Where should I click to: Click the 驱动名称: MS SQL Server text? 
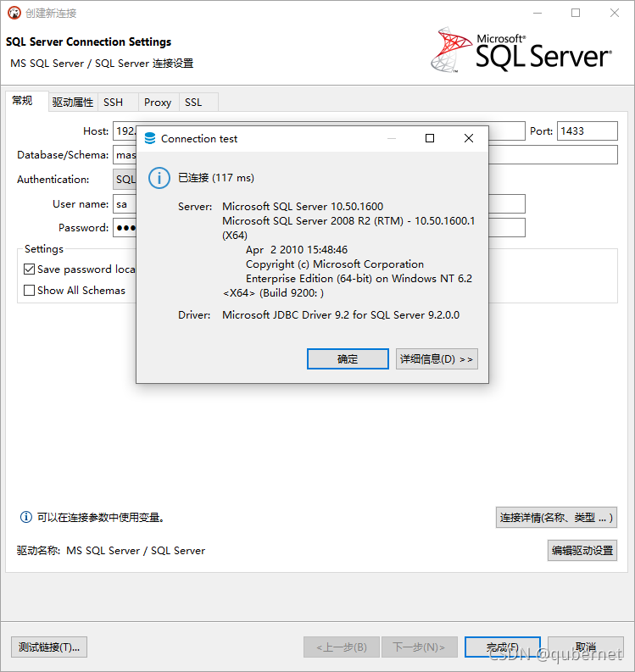(x=110, y=550)
